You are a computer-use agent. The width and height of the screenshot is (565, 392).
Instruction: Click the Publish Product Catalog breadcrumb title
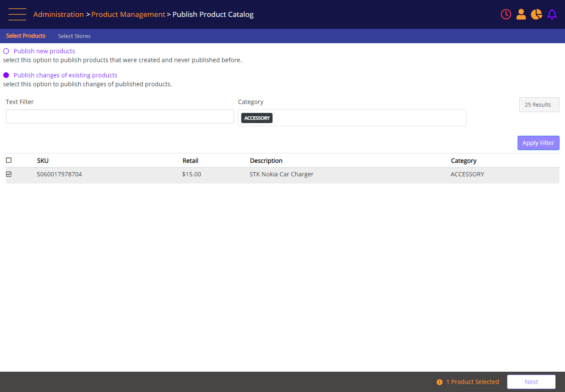213,14
